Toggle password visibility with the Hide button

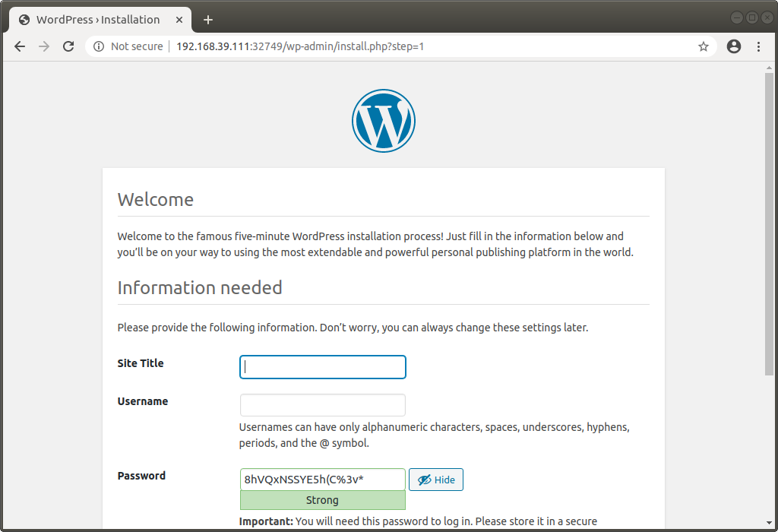tap(435, 479)
